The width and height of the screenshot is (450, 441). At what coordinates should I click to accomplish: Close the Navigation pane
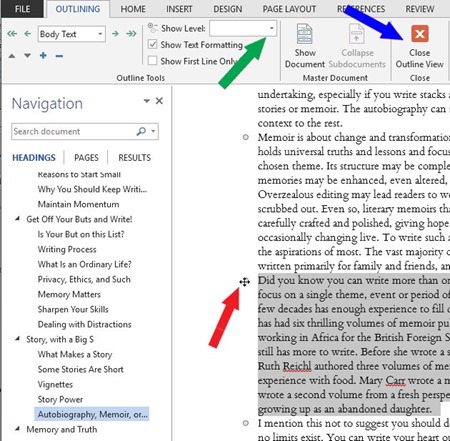(x=159, y=101)
